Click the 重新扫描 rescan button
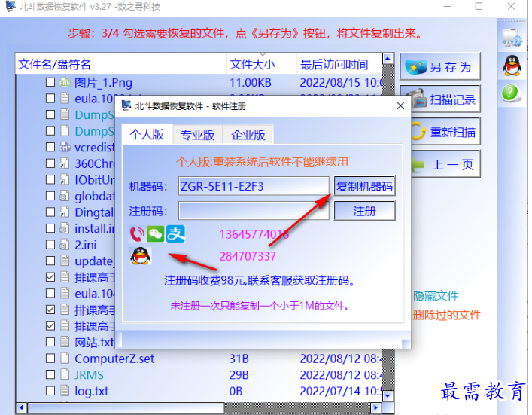The height and width of the screenshot is (415, 532). pos(445,132)
